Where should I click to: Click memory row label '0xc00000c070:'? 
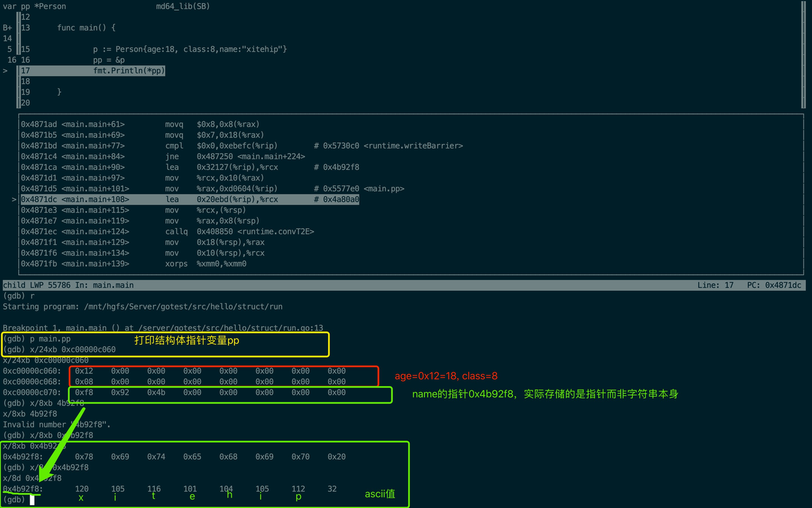pyautogui.click(x=32, y=393)
